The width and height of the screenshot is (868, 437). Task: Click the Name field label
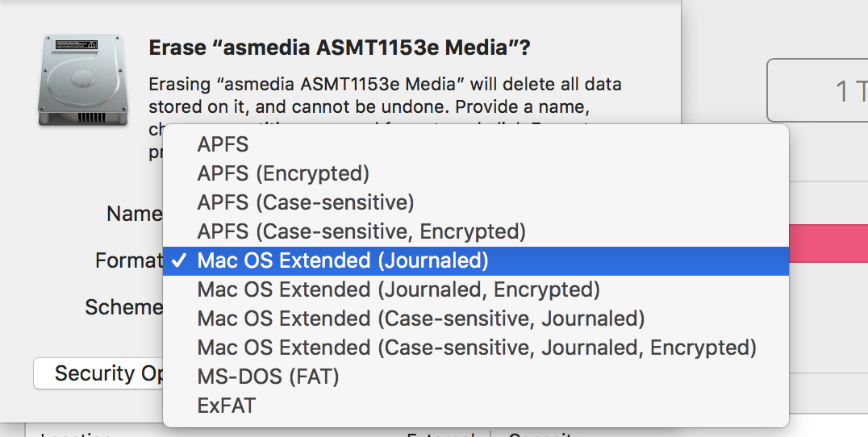click(x=134, y=214)
